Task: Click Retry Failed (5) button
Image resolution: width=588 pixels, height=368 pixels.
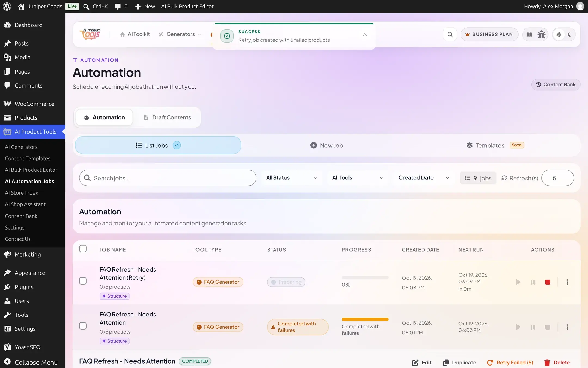Action: click(x=510, y=363)
